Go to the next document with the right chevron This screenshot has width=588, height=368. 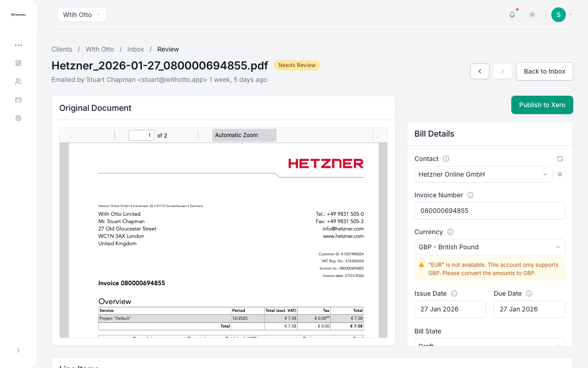[x=503, y=71]
